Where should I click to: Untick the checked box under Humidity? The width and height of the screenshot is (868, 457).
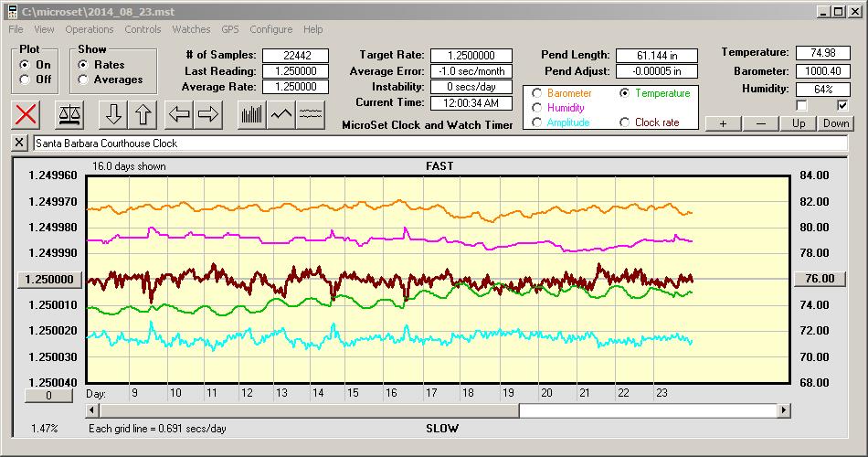[x=842, y=105]
